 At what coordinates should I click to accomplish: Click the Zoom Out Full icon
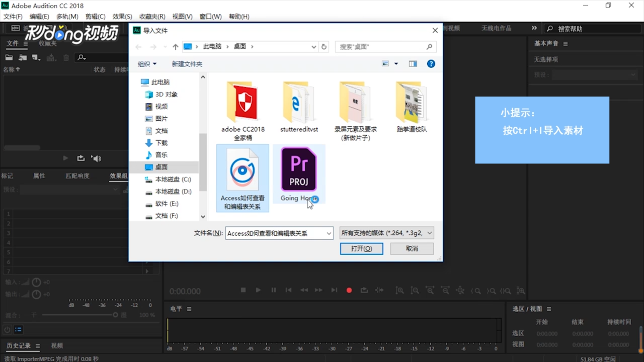460,291
